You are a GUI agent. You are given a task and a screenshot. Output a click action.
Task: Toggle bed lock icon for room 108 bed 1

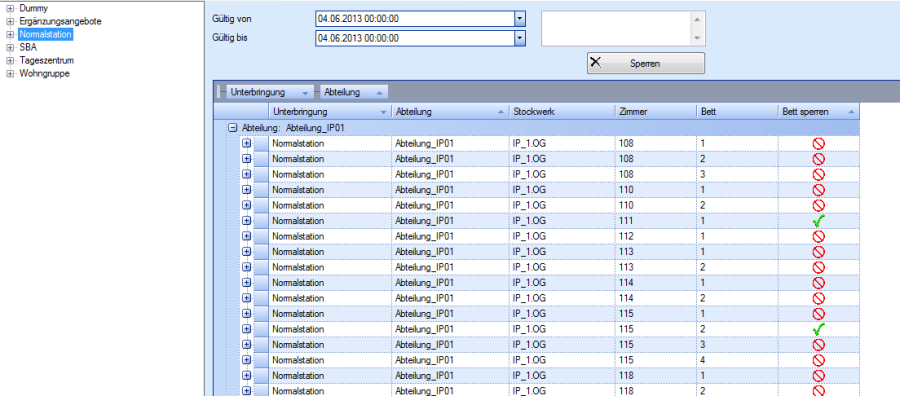pos(818,143)
